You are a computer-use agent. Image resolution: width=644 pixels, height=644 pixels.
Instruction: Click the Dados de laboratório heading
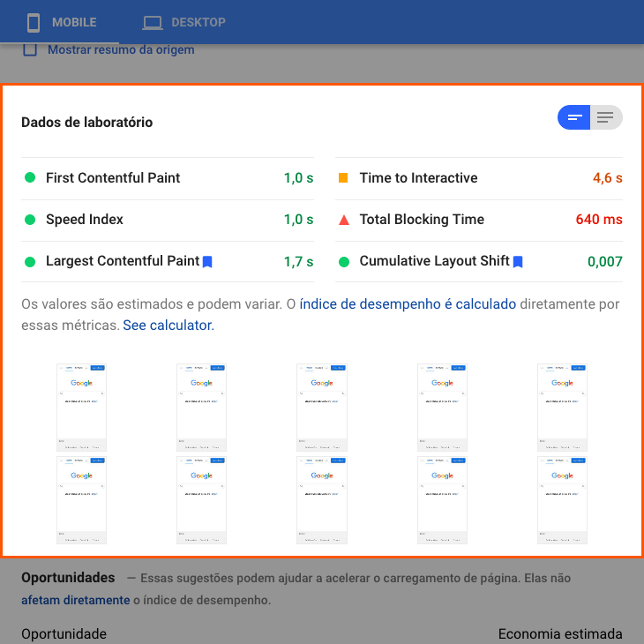[x=87, y=123]
